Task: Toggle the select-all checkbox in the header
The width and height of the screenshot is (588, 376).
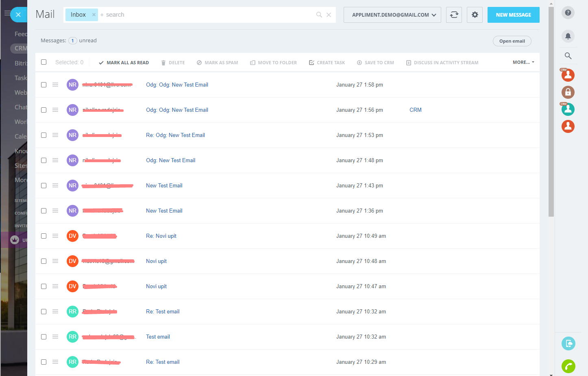Action: (44, 62)
